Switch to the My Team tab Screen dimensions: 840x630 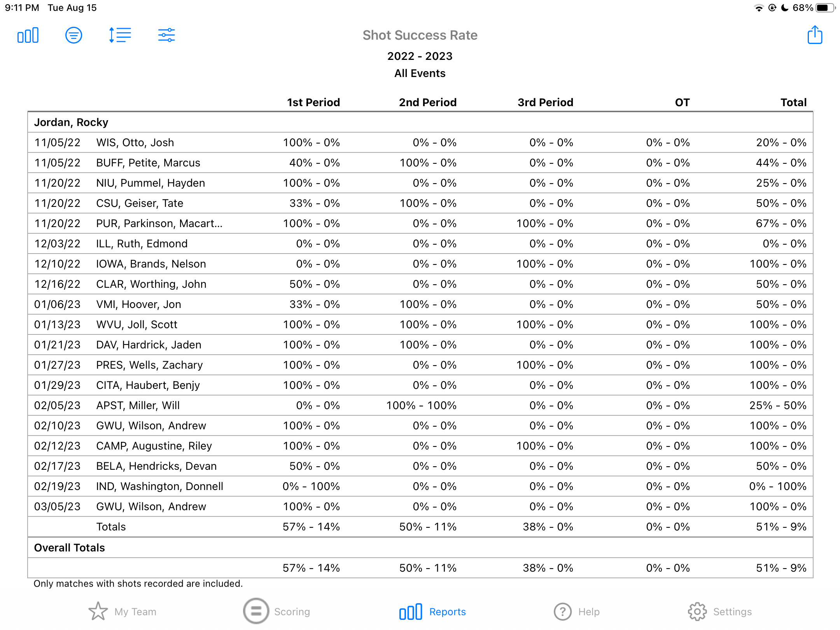click(98, 611)
